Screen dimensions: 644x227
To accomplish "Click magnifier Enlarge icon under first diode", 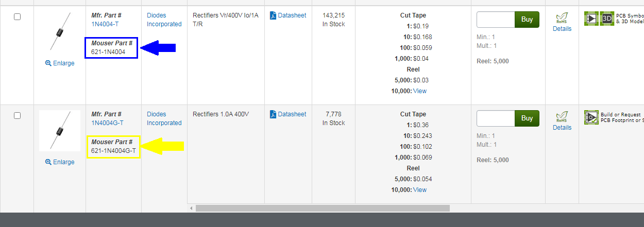I will tap(48, 63).
